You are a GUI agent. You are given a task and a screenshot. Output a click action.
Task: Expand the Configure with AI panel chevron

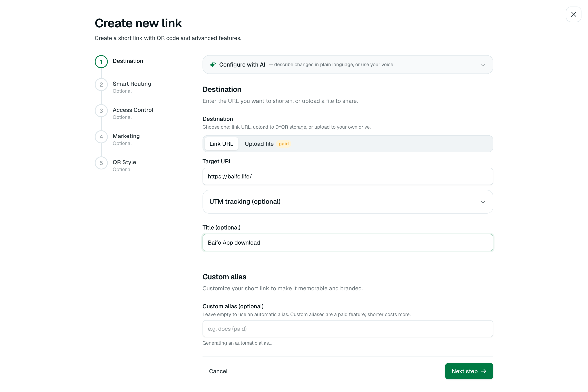[x=483, y=65]
